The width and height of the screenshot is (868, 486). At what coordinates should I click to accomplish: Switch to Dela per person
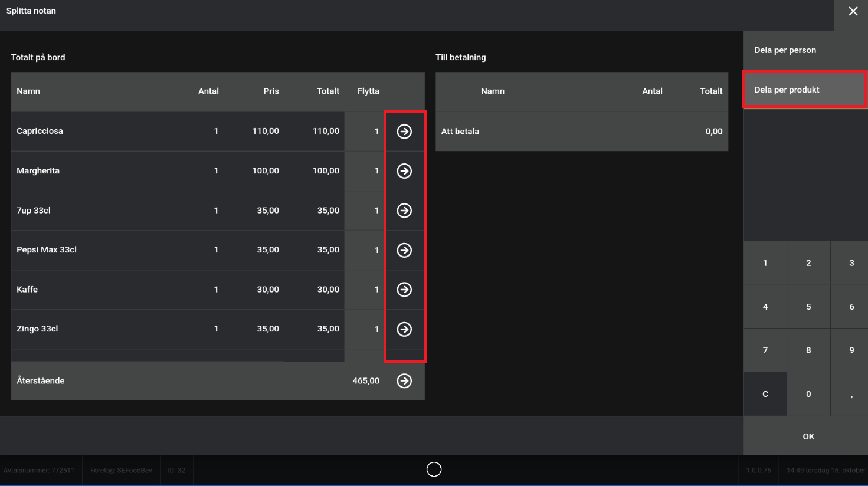pyautogui.click(x=785, y=50)
